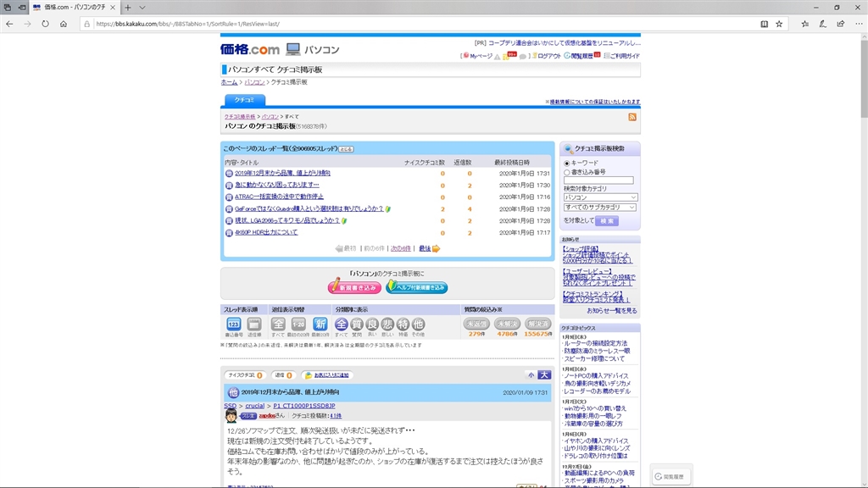This screenshot has width=868, height=488.
Task: Click the browser address bar URL
Action: click(187, 24)
